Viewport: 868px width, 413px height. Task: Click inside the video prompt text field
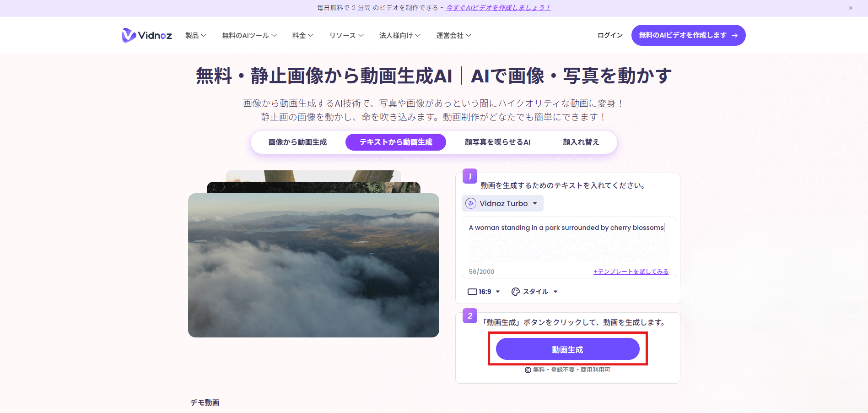coord(567,243)
